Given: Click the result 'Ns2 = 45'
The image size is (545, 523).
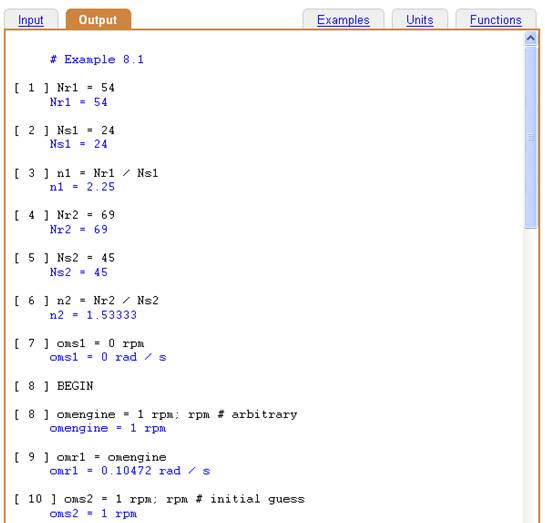Looking at the screenshot, I should tap(79, 272).
